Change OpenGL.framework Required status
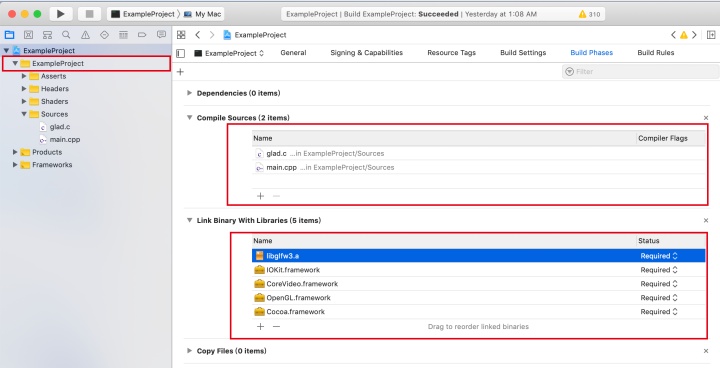 coord(659,298)
